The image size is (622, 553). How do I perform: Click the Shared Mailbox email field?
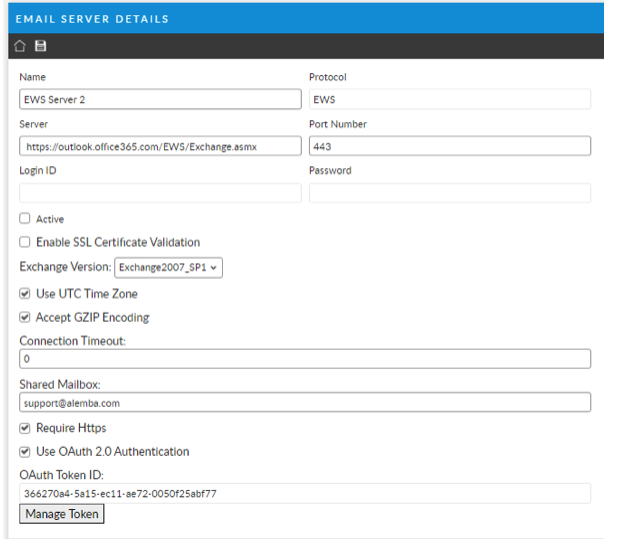click(305, 402)
